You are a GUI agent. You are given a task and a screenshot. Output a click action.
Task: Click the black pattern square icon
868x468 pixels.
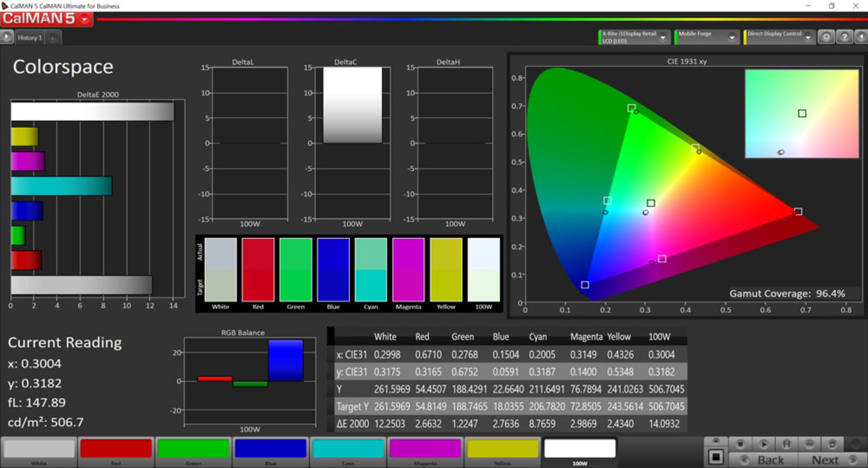716,457
